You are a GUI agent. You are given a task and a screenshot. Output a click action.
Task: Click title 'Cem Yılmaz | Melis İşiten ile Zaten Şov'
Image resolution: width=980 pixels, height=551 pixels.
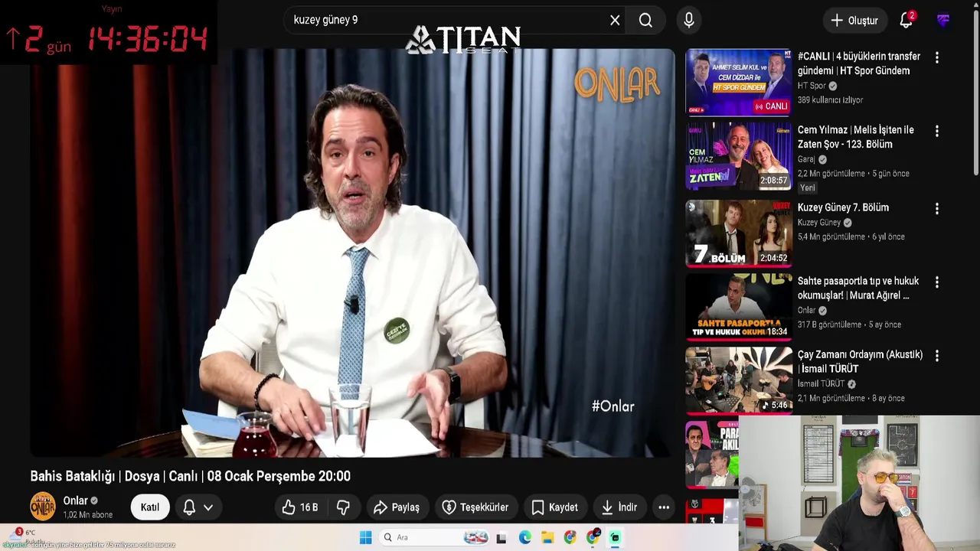point(855,137)
